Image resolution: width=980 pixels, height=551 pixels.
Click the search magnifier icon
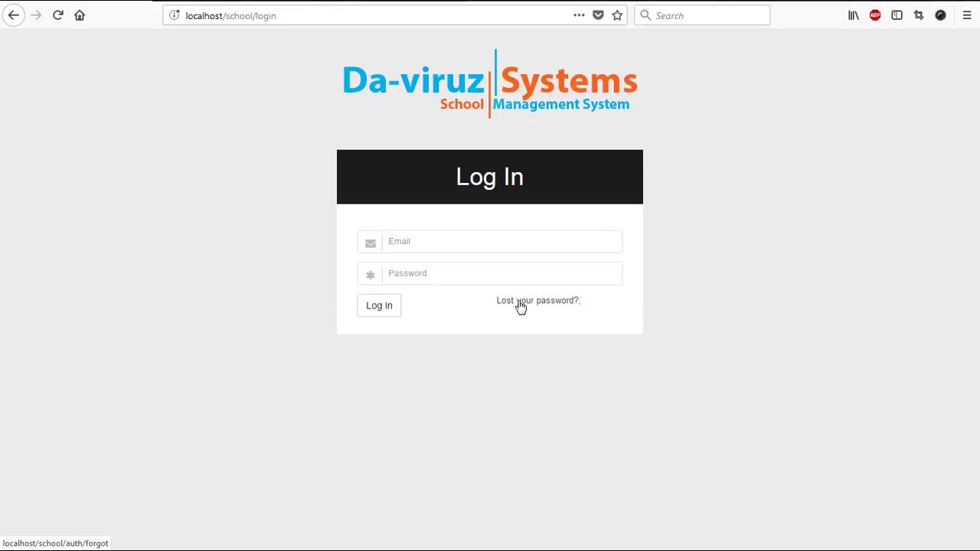pyautogui.click(x=645, y=15)
